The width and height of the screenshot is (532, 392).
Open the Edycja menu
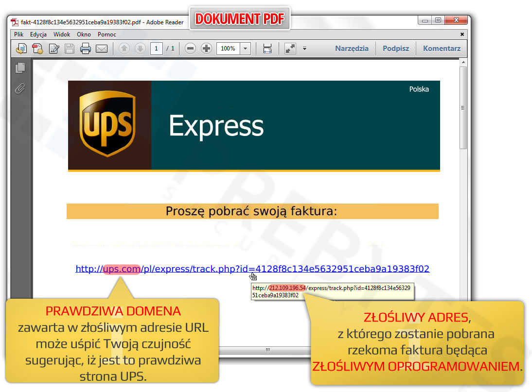(x=38, y=34)
